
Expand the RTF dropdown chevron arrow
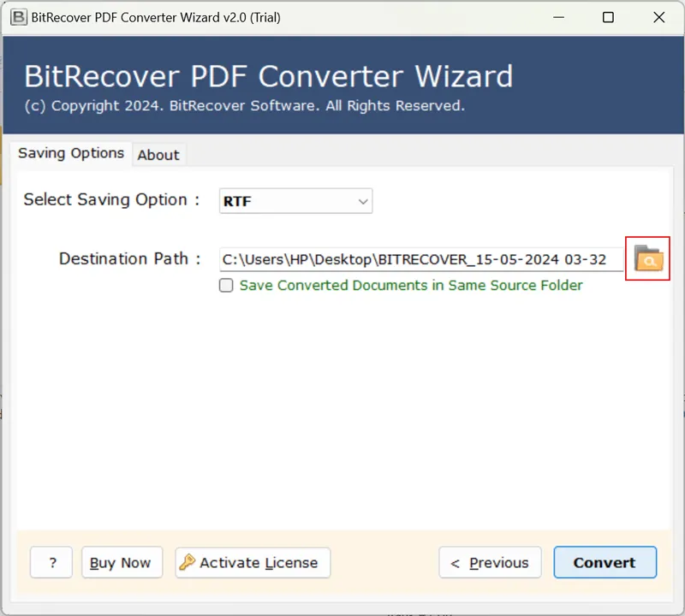[x=362, y=201]
